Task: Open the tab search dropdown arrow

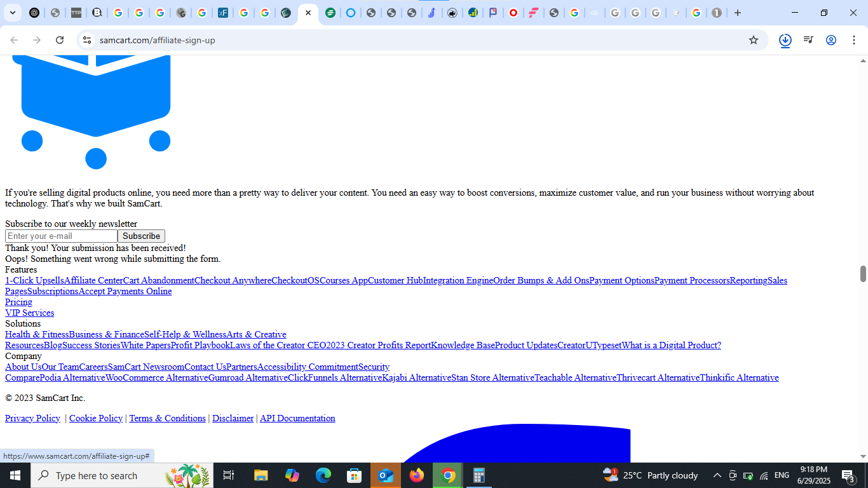Action: click(x=13, y=13)
